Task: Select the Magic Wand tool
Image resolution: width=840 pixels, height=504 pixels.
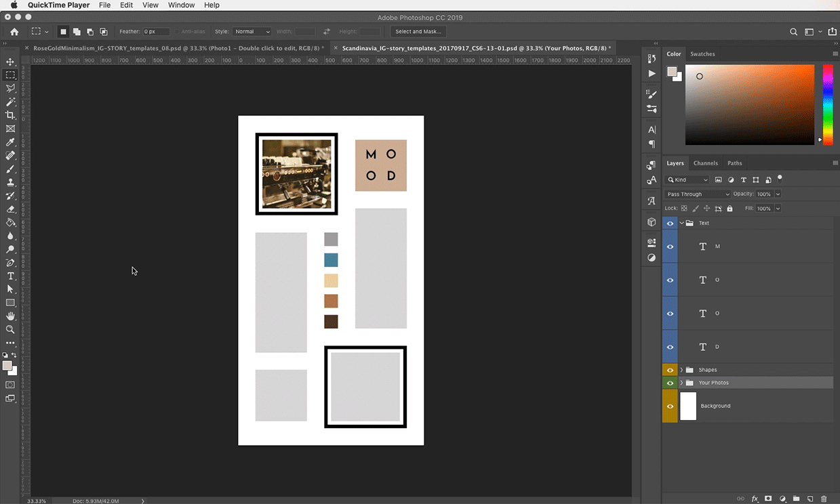Action: [x=10, y=102]
